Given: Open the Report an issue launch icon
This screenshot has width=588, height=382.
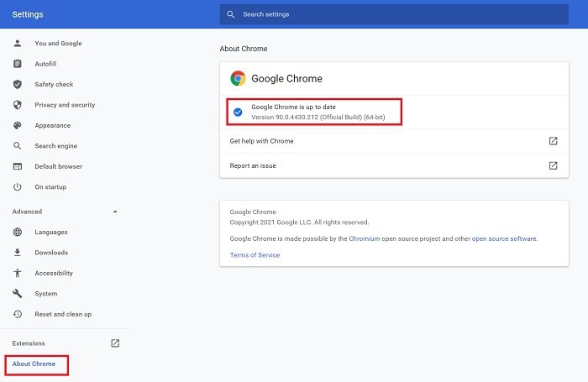Looking at the screenshot, I should tap(553, 165).
